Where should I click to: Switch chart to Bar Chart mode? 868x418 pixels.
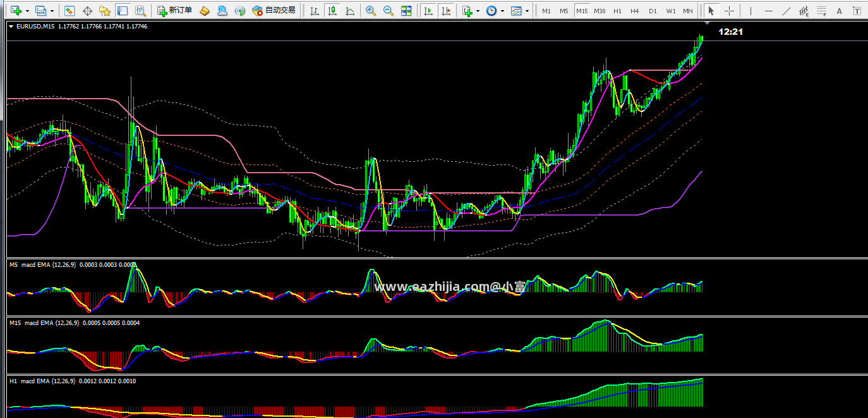coord(314,11)
